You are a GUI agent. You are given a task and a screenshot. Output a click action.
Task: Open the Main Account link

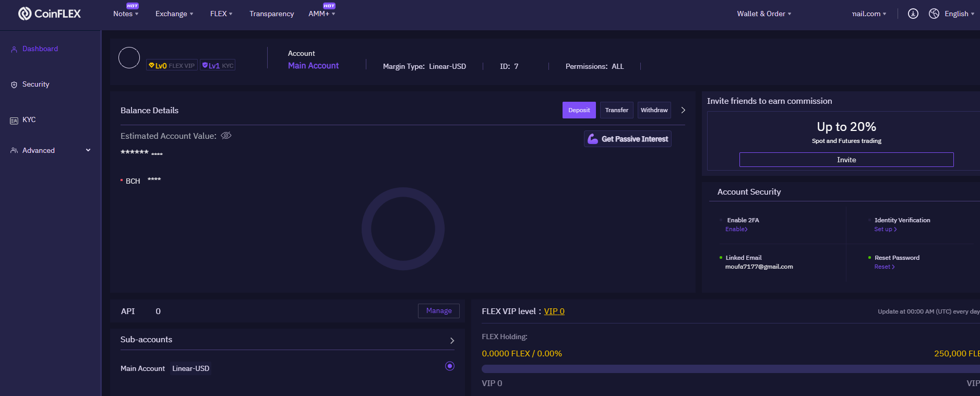click(x=313, y=65)
